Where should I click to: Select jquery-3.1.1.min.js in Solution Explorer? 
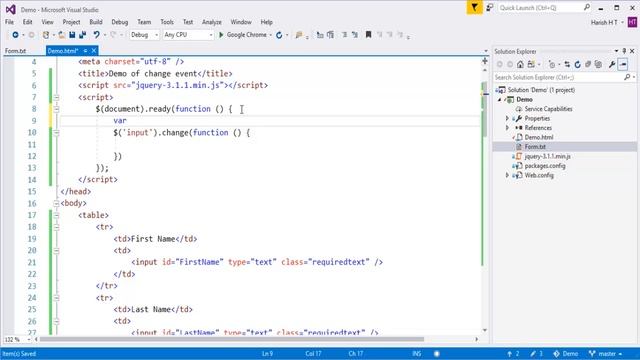547,156
